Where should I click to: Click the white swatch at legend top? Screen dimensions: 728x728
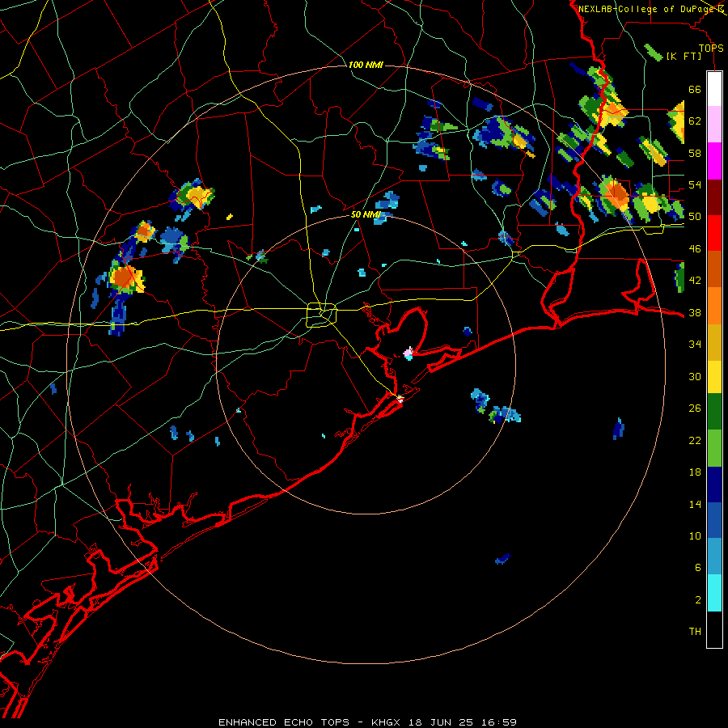[x=714, y=89]
